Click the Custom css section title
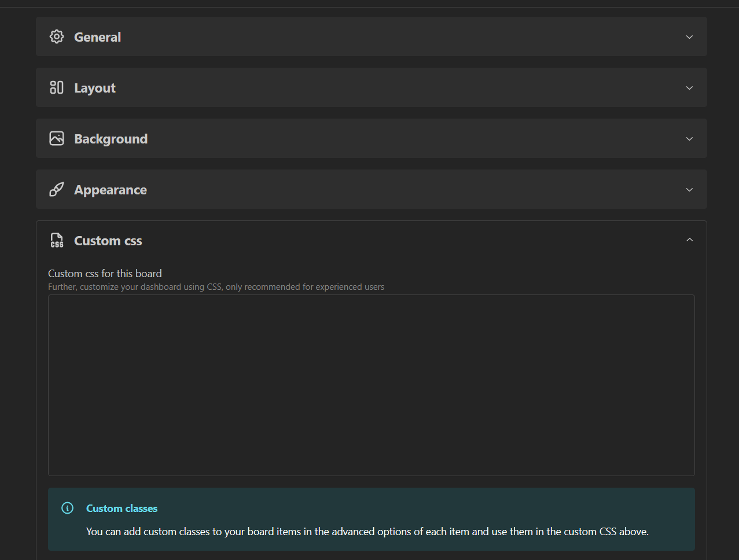739x560 pixels. pyautogui.click(x=108, y=241)
